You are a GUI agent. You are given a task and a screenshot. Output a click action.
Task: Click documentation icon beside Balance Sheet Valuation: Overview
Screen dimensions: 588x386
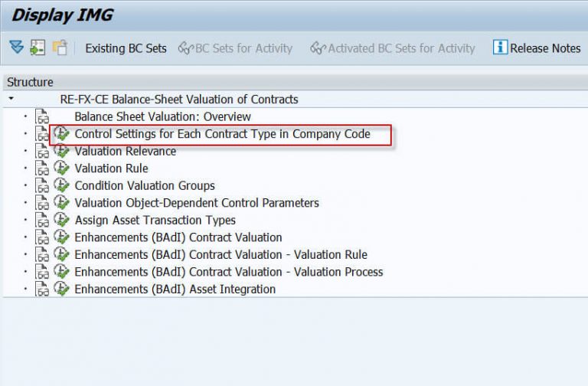[x=43, y=117]
